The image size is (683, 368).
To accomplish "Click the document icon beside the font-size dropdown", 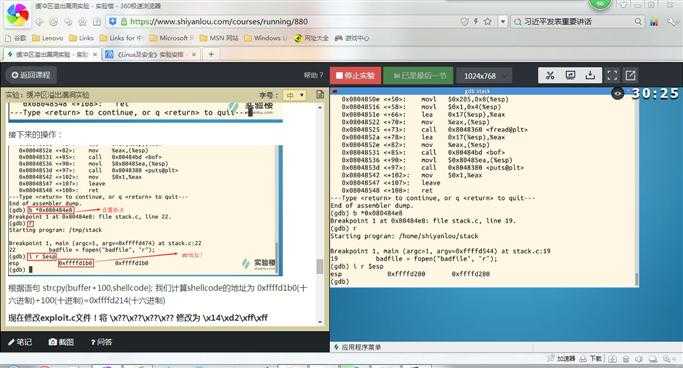I will tap(320, 95).
